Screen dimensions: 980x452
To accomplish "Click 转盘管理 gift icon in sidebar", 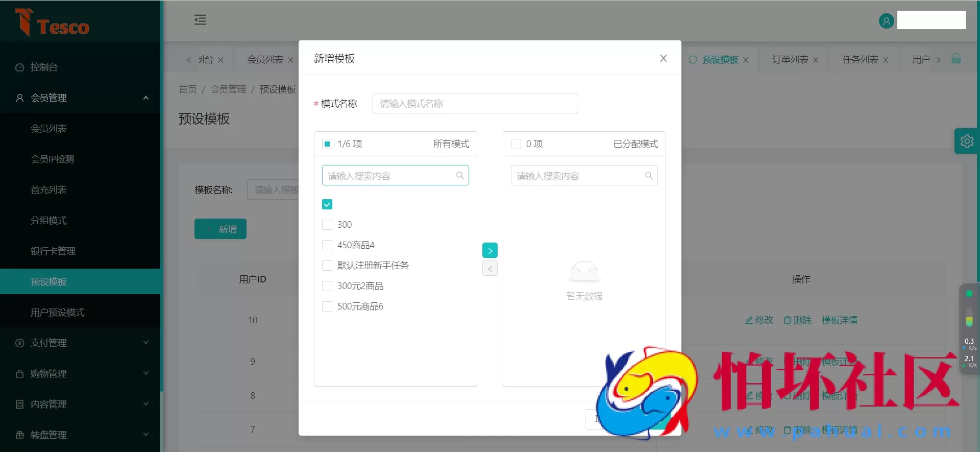I will (x=20, y=435).
